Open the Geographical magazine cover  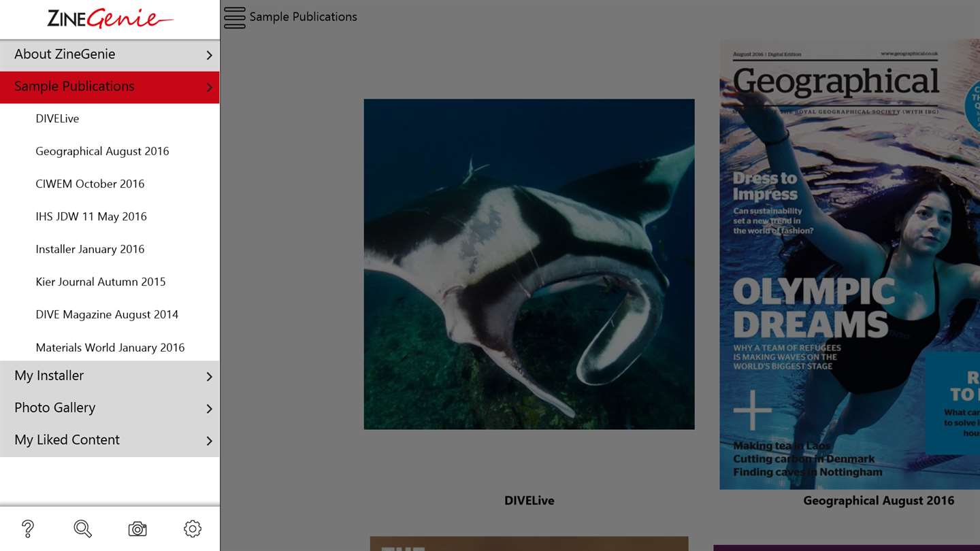(x=850, y=264)
